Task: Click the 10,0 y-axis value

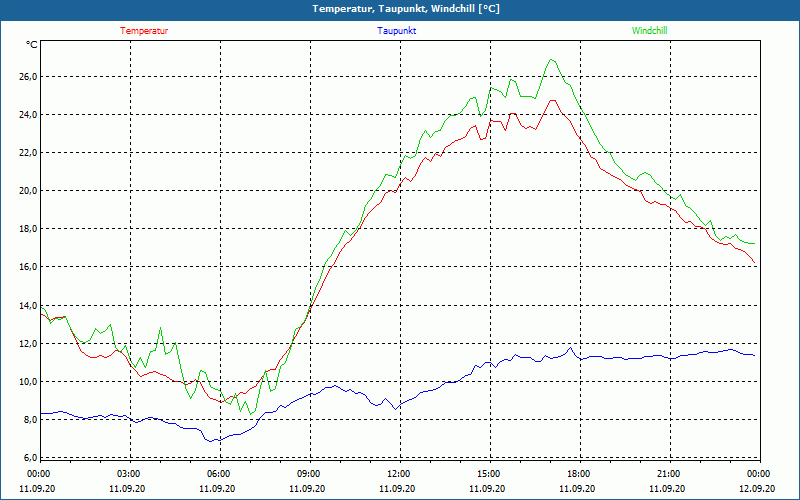Action: 28,382
